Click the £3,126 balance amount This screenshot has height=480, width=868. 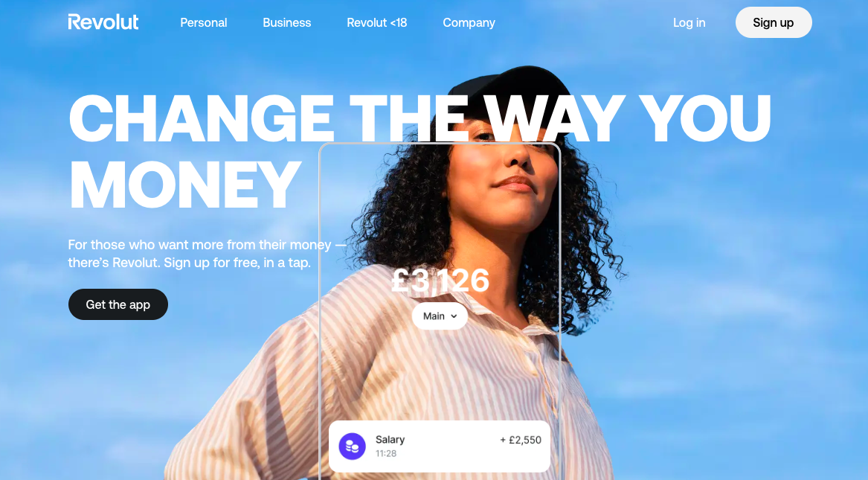pyautogui.click(x=440, y=280)
